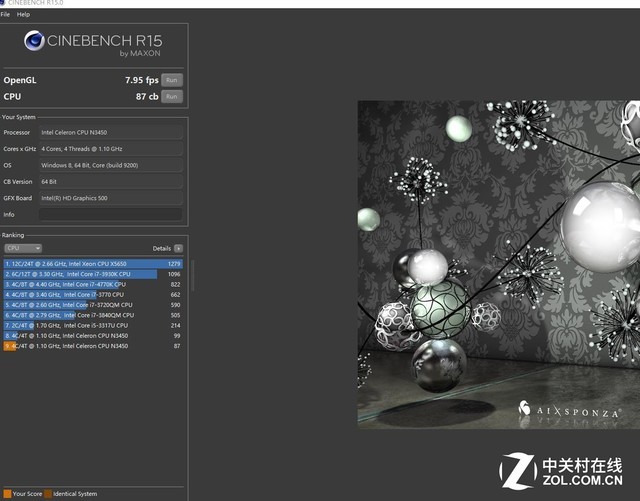Click the Cinebench title bar app icon
This screenshot has height=501, width=640.
(2, 2)
